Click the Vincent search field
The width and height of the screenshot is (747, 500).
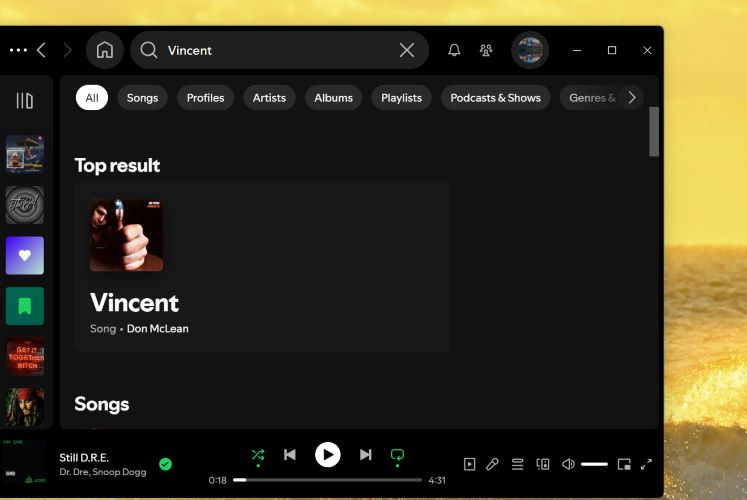tap(279, 50)
